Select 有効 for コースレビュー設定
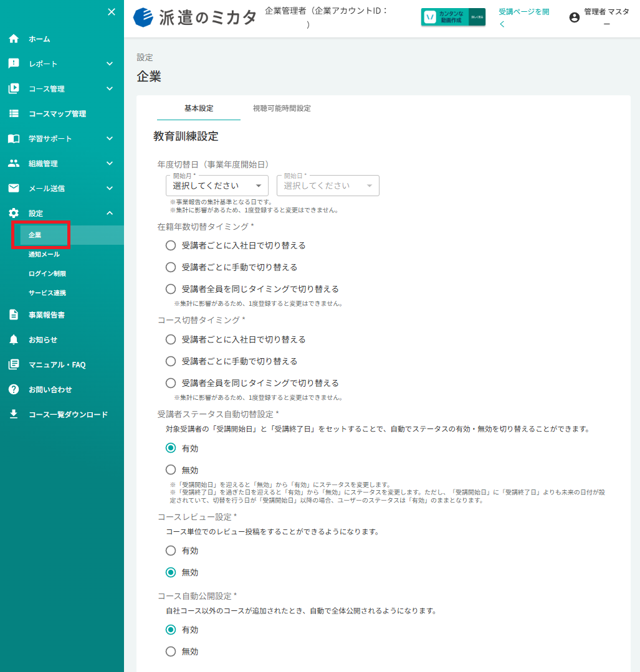The width and height of the screenshot is (640, 672). click(171, 551)
